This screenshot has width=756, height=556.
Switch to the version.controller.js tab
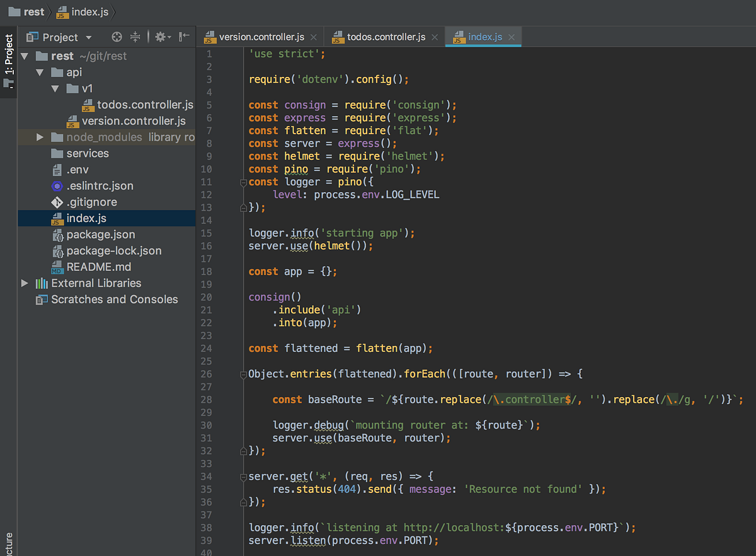pyautogui.click(x=261, y=37)
